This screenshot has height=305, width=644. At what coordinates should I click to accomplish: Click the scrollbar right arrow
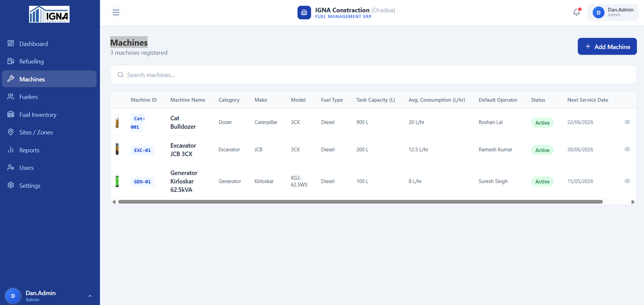[x=633, y=202]
